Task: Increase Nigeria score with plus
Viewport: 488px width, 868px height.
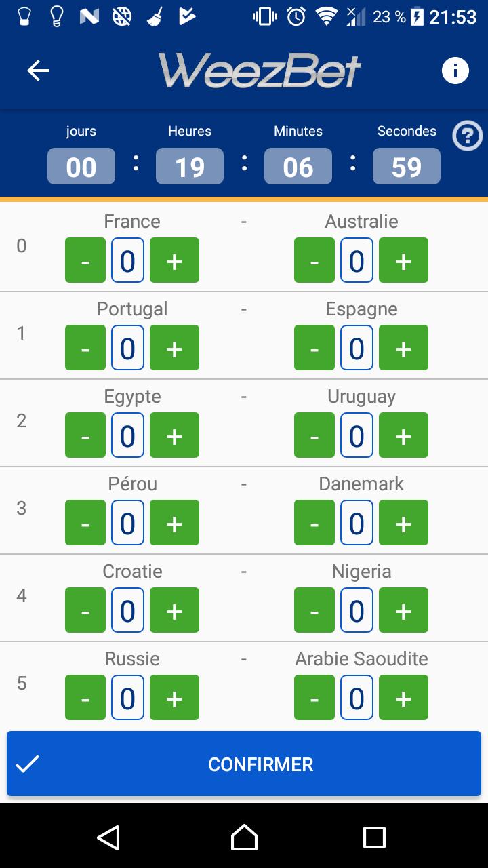Action: point(403,610)
